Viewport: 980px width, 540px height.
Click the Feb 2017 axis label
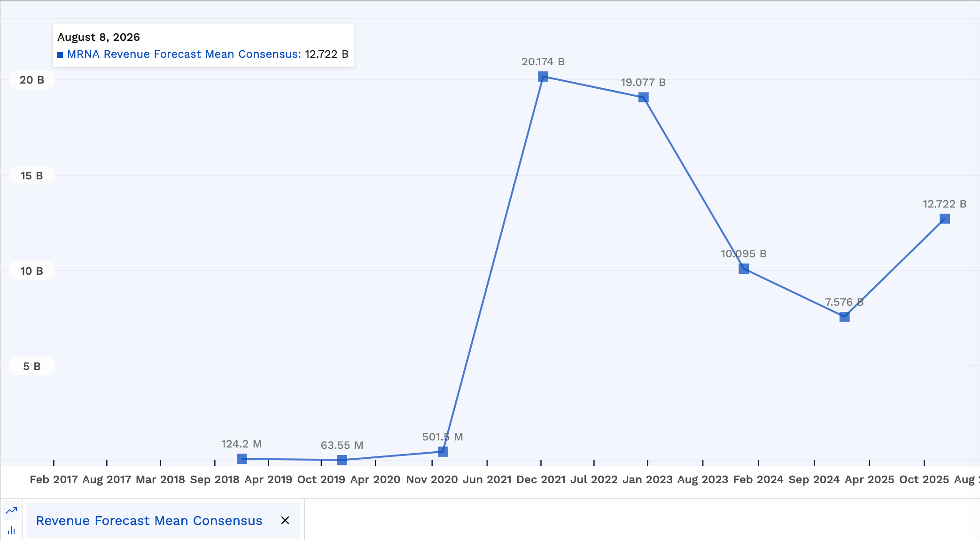[54, 479]
